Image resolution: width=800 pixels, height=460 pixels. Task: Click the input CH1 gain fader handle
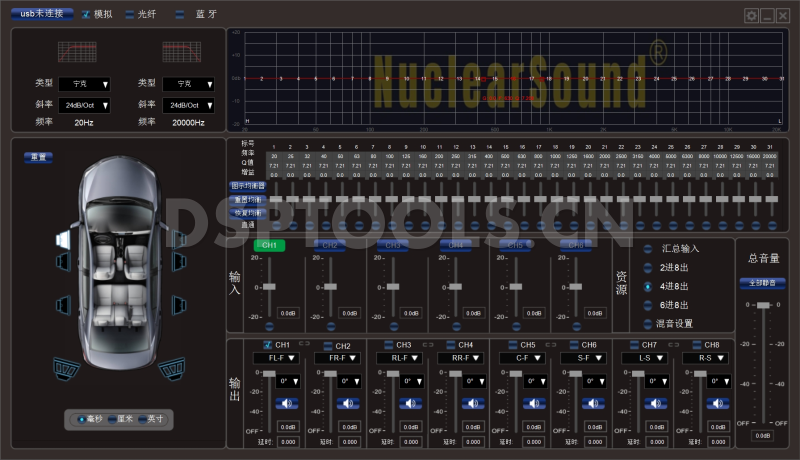point(269,287)
